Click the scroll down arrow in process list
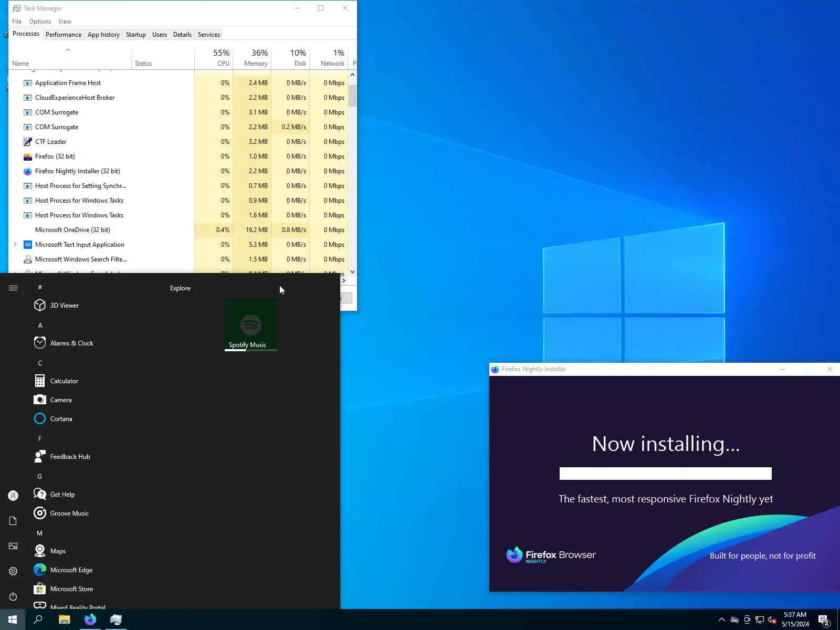Screen dimensions: 840x630 [x=352, y=272]
